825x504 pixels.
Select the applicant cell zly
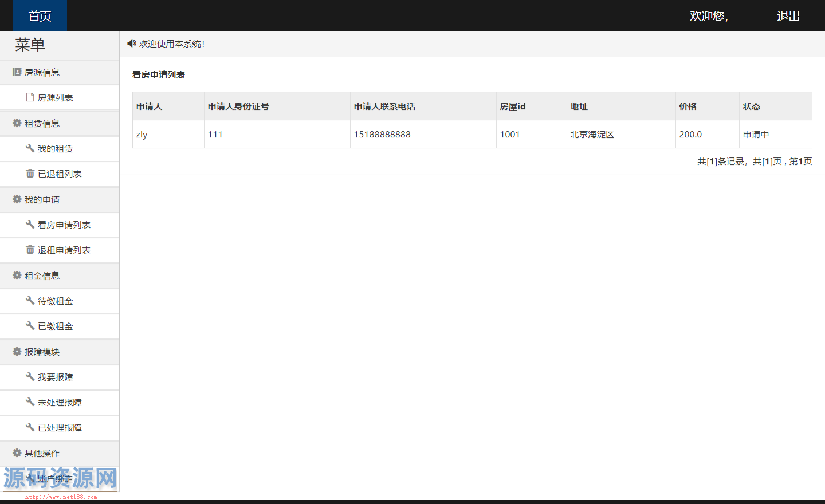(168, 134)
